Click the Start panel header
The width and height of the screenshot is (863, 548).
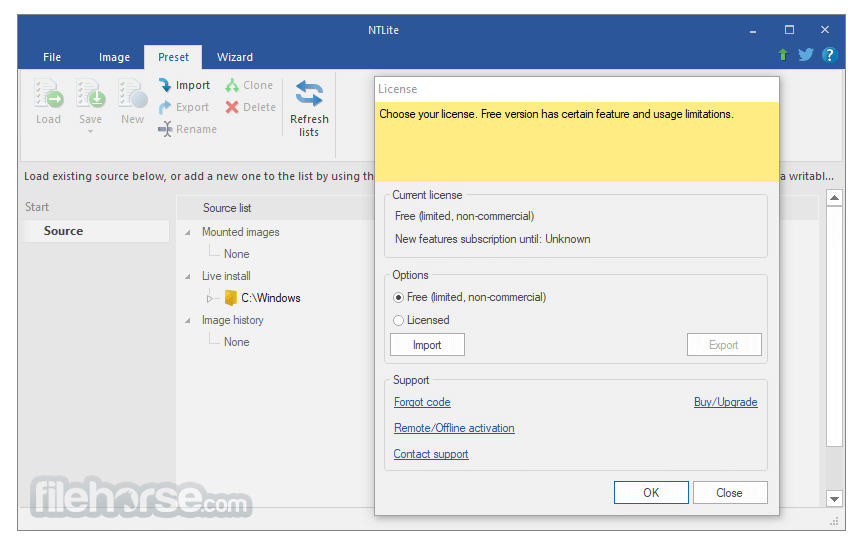(37, 207)
